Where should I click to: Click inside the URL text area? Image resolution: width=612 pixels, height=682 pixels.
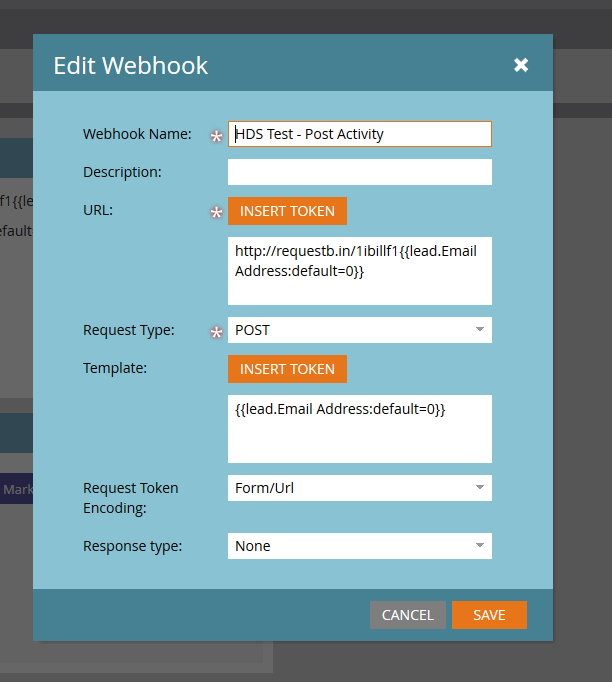pyautogui.click(x=359, y=269)
